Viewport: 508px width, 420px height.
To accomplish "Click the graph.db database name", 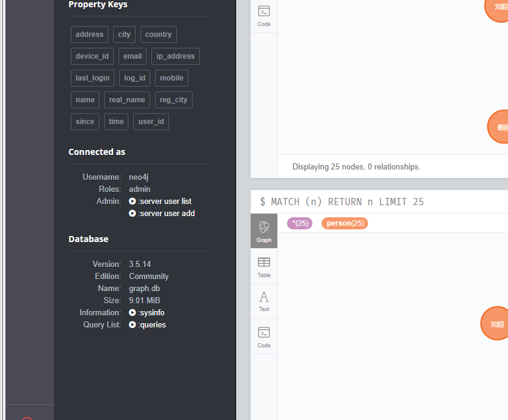I will (x=145, y=288).
